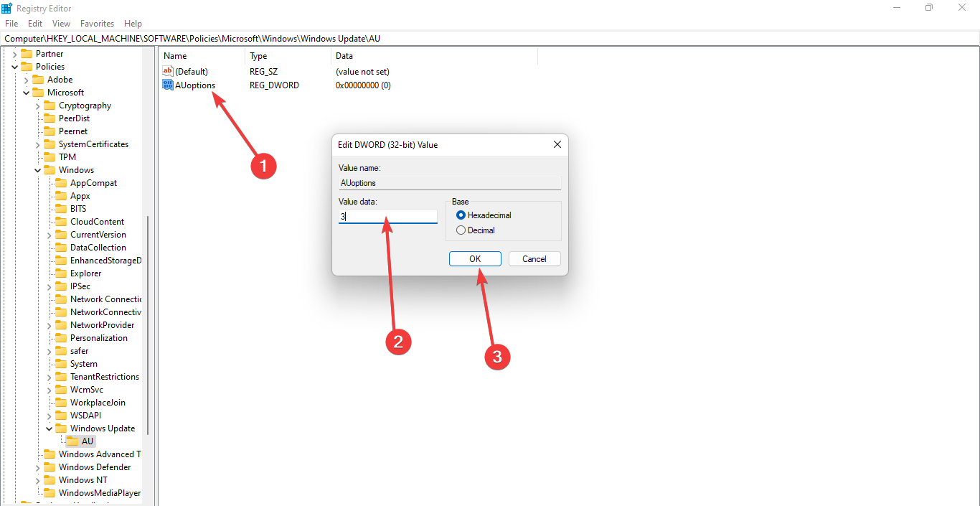Expand the Adobe tree node
The height and width of the screenshot is (506, 980).
[27, 80]
